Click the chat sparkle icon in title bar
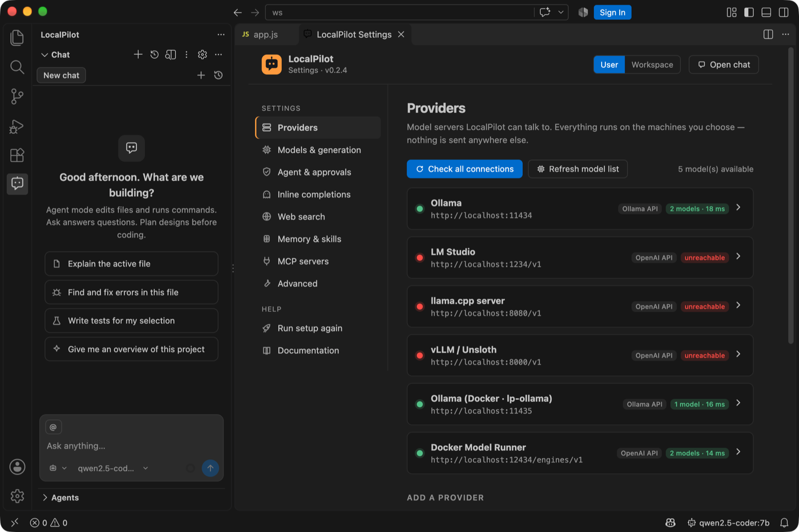Screen dimensions: 799x532 (545, 12)
